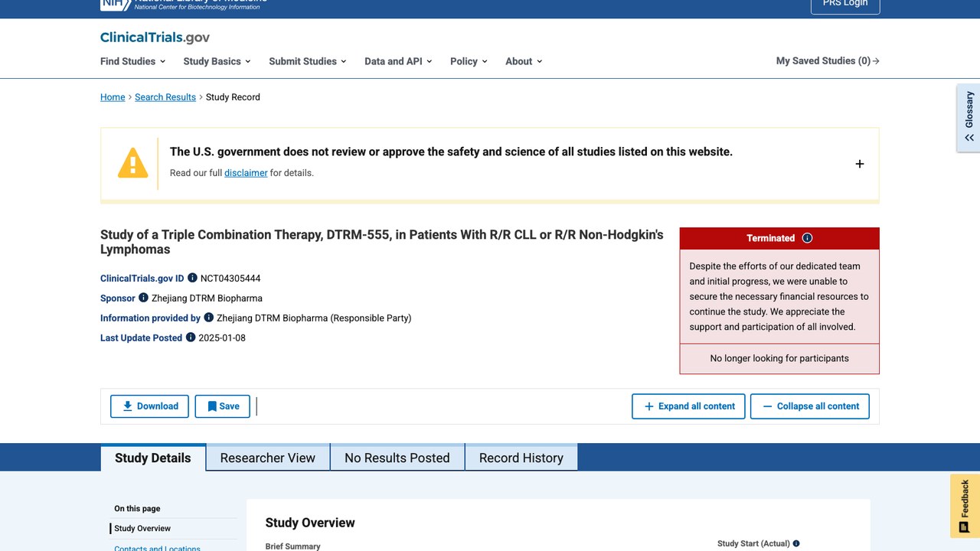Click the yellow warning triangle icon
This screenshot has width=980, height=551.
coord(132,163)
